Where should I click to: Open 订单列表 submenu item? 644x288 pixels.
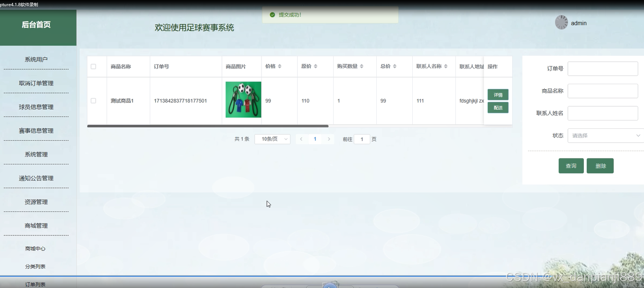pyautogui.click(x=36, y=284)
